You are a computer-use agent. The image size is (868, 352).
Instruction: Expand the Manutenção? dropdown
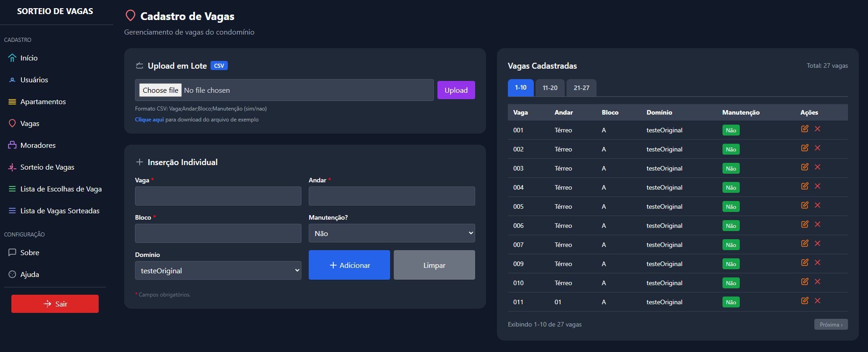coord(391,233)
